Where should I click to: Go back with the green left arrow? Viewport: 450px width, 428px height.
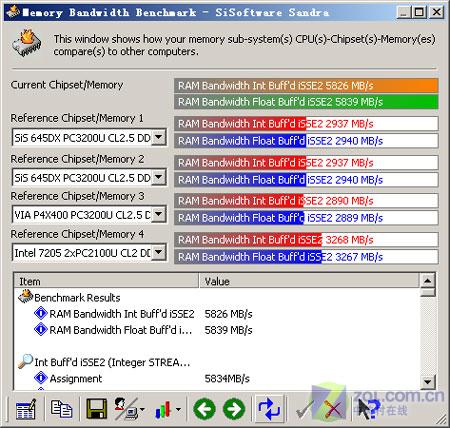click(x=204, y=409)
